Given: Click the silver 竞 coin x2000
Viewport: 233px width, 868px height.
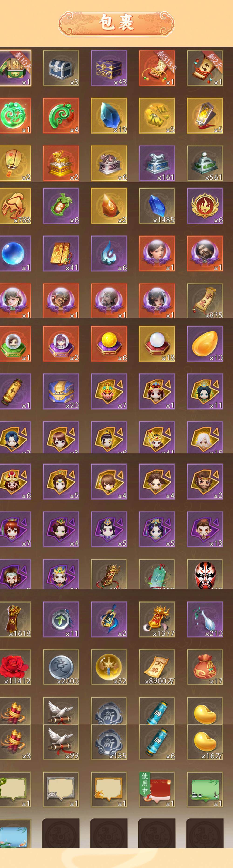Looking at the screenshot, I should click(x=61, y=667).
